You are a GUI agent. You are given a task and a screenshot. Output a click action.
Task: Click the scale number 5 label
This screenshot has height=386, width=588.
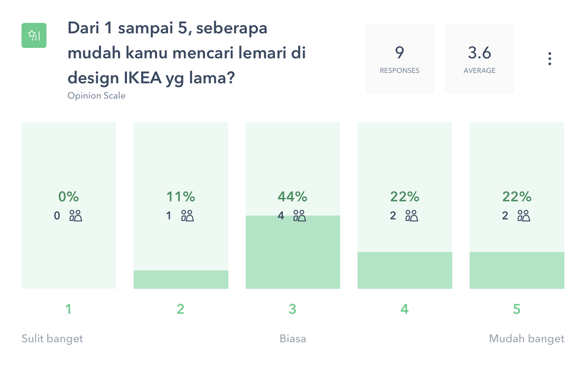517,309
